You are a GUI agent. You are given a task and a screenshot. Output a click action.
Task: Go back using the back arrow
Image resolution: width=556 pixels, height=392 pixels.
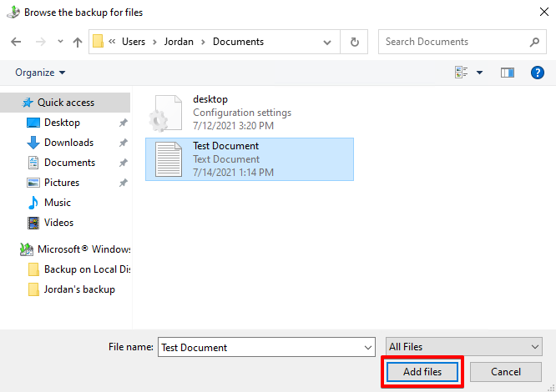click(16, 42)
